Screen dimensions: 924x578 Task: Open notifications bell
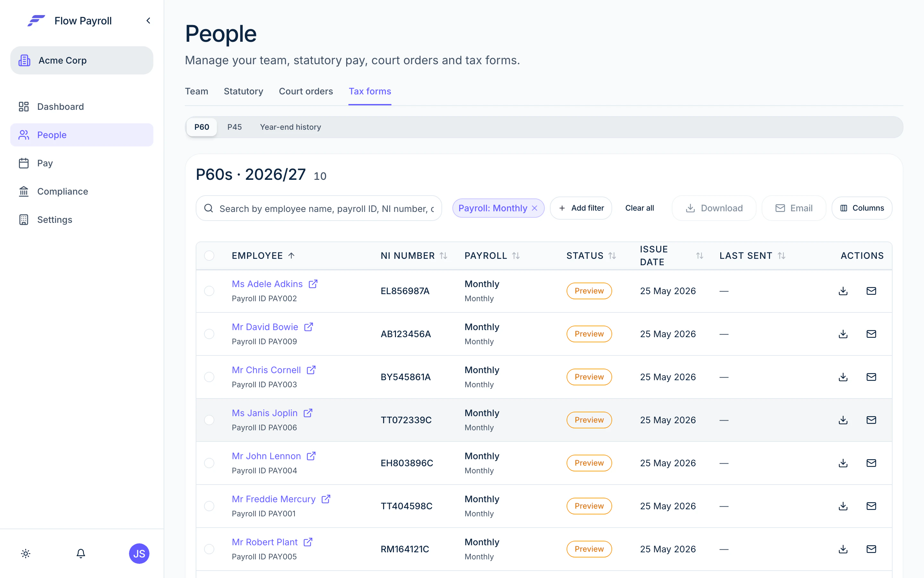point(81,554)
